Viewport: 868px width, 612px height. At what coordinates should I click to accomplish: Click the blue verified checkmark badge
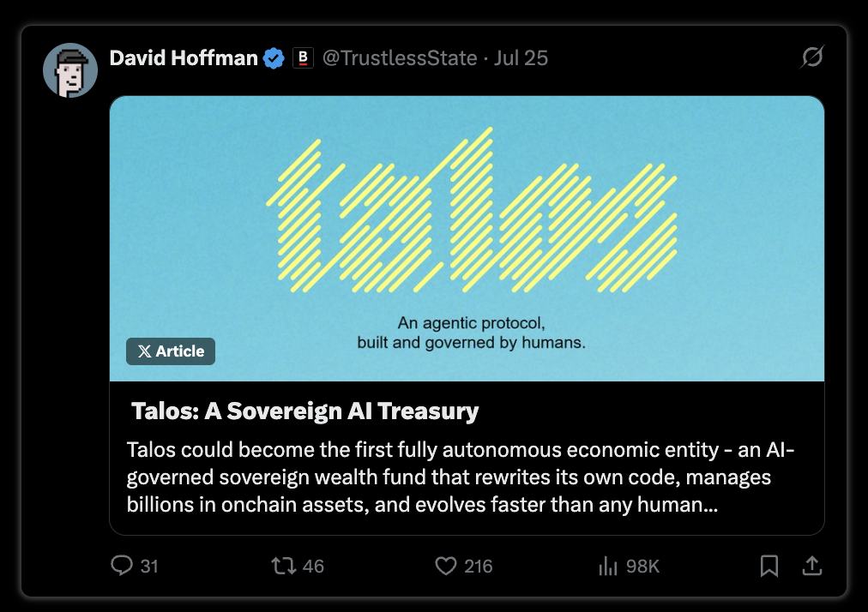tap(274, 58)
